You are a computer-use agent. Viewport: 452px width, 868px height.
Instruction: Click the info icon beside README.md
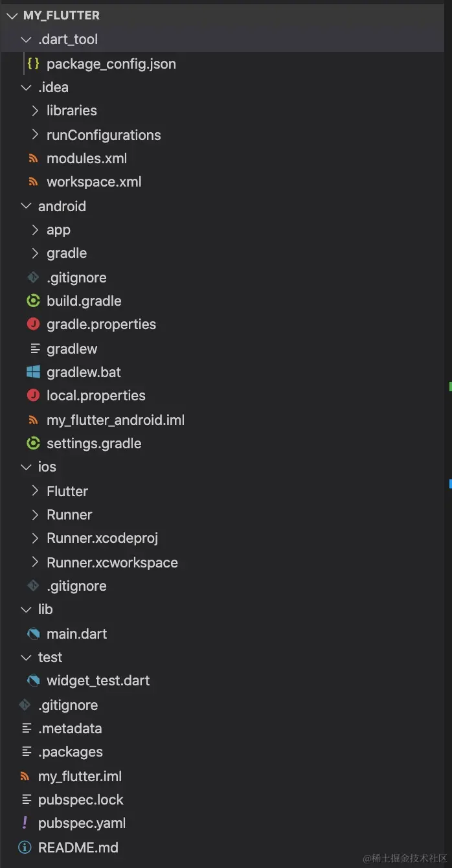(25, 847)
